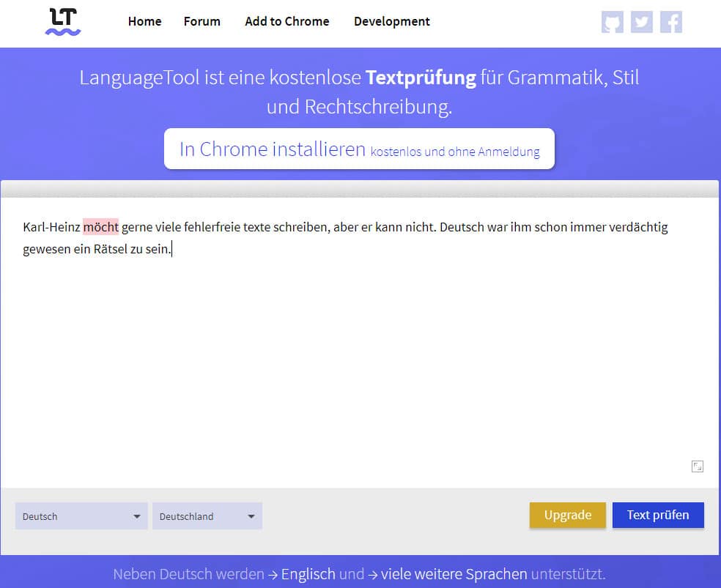Click the LanguageTool LT logo
This screenshot has width=721, height=588.
tap(63, 21)
